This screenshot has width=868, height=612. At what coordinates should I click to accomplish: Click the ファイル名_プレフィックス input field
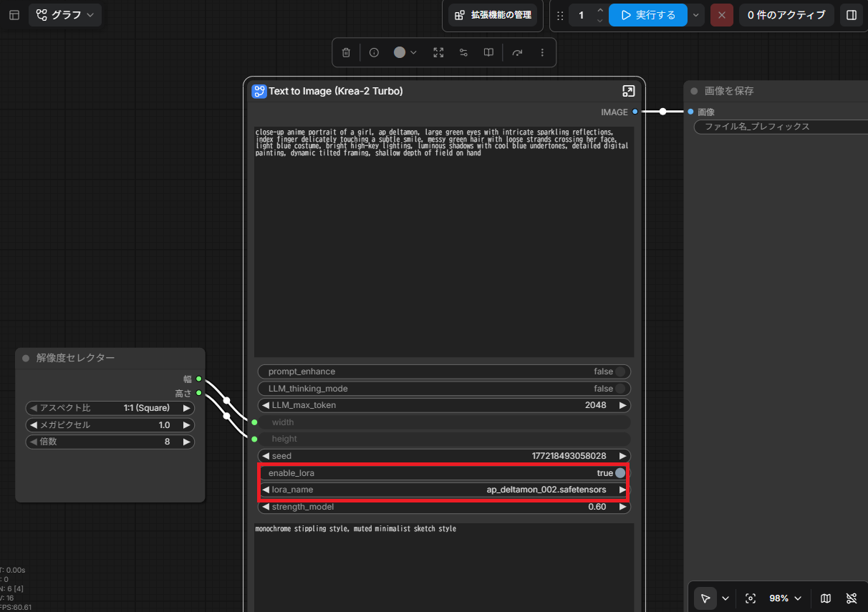tap(781, 127)
